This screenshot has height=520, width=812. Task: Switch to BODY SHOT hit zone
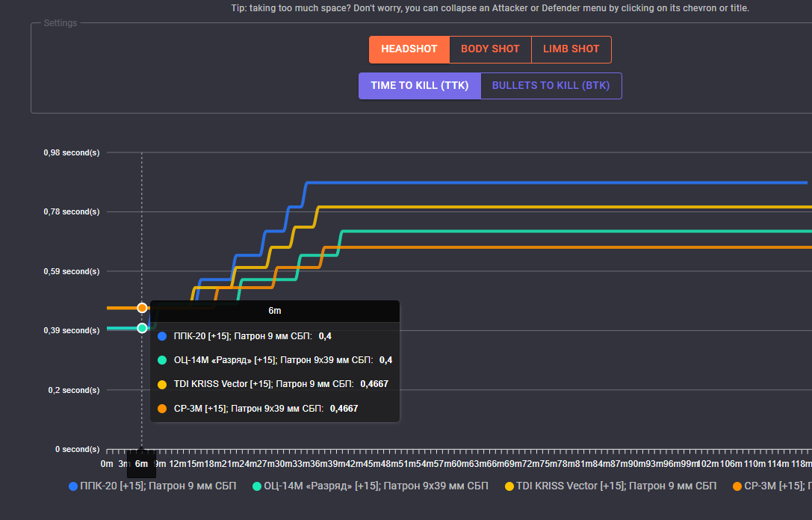tap(490, 49)
